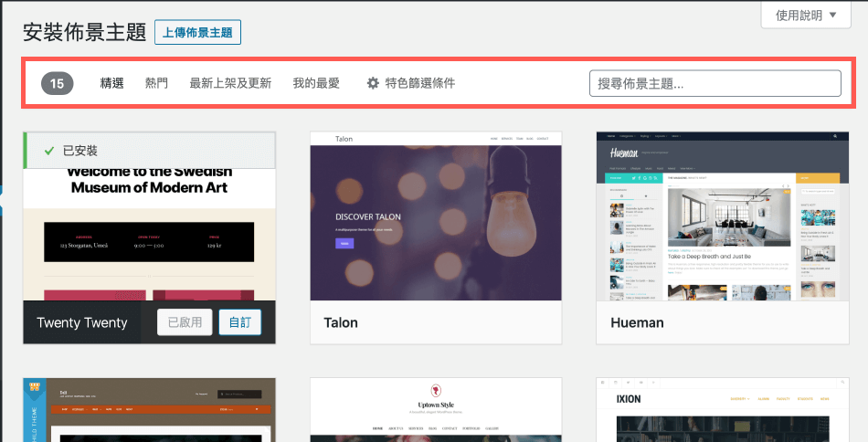Go to the 我的最愛 favorites tab
This screenshot has height=442, width=868.
click(315, 83)
